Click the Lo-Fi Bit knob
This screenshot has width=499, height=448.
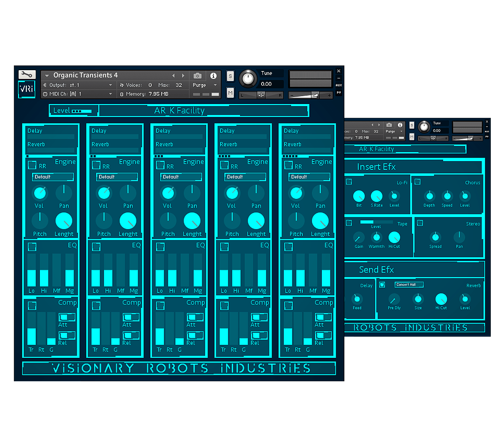click(359, 196)
